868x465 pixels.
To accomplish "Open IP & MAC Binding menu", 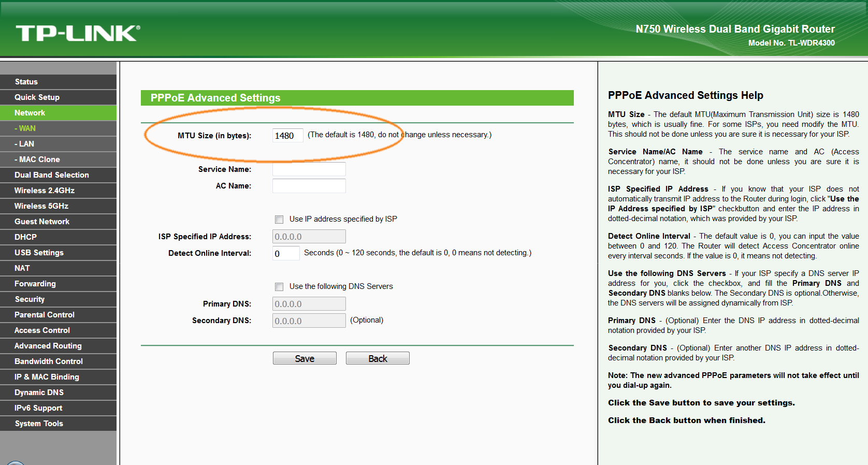I will coord(58,377).
